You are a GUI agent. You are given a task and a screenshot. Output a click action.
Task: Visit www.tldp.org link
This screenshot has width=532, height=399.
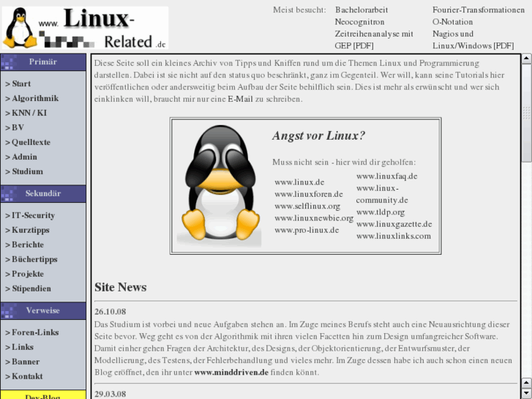tap(381, 212)
